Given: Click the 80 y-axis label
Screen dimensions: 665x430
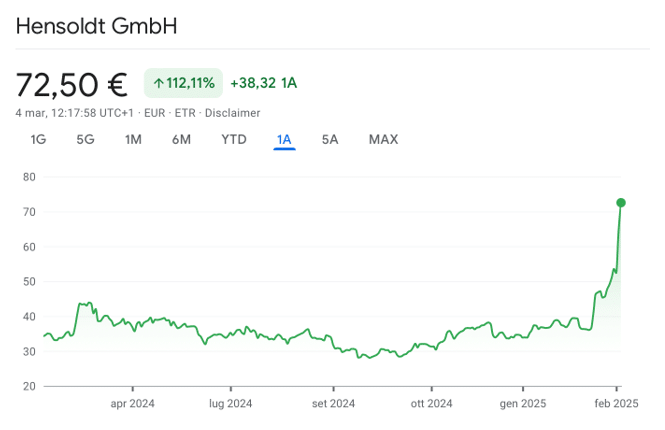Looking at the screenshot, I should (29, 177).
